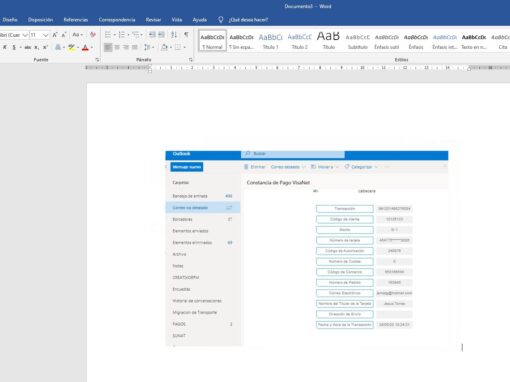
Task: Expand the numbering library arrow
Action: (128, 35)
